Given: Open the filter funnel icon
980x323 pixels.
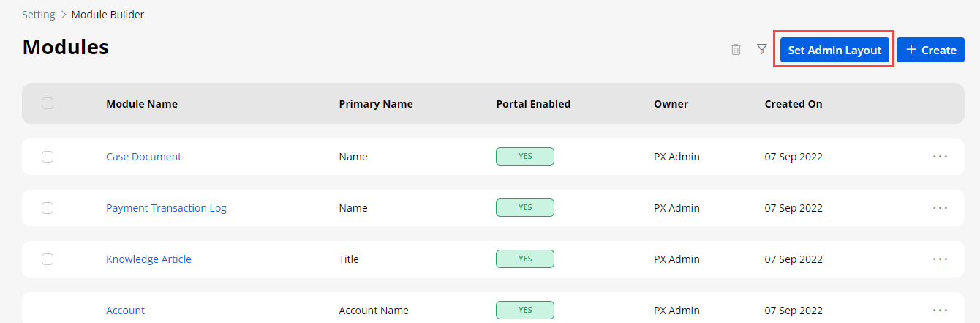Looking at the screenshot, I should pyautogui.click(x=761, y=50).
